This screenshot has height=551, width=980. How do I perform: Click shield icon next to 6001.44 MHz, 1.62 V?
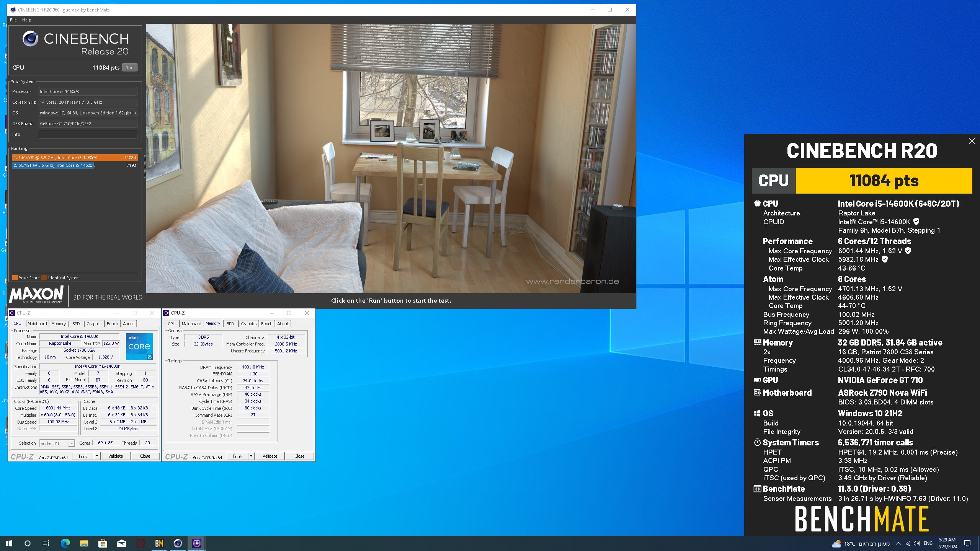908,251
